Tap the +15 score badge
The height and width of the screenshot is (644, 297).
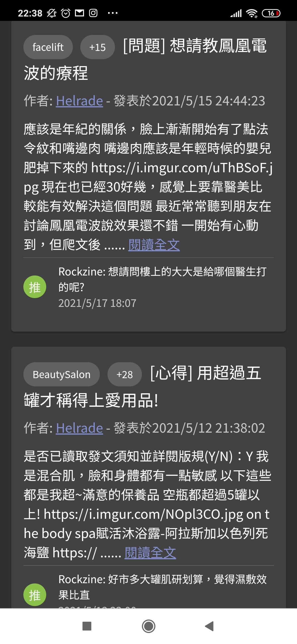97,47
